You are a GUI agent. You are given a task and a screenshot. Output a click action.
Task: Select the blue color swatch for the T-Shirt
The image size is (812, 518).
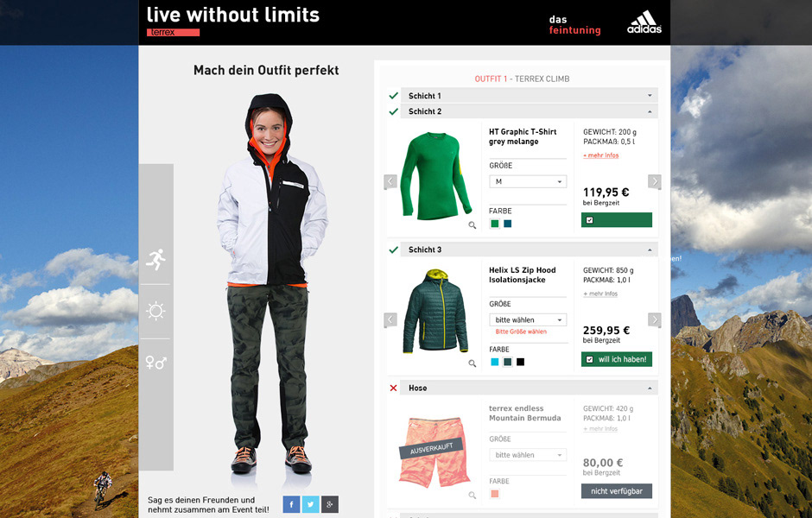[x=508, y=224]
